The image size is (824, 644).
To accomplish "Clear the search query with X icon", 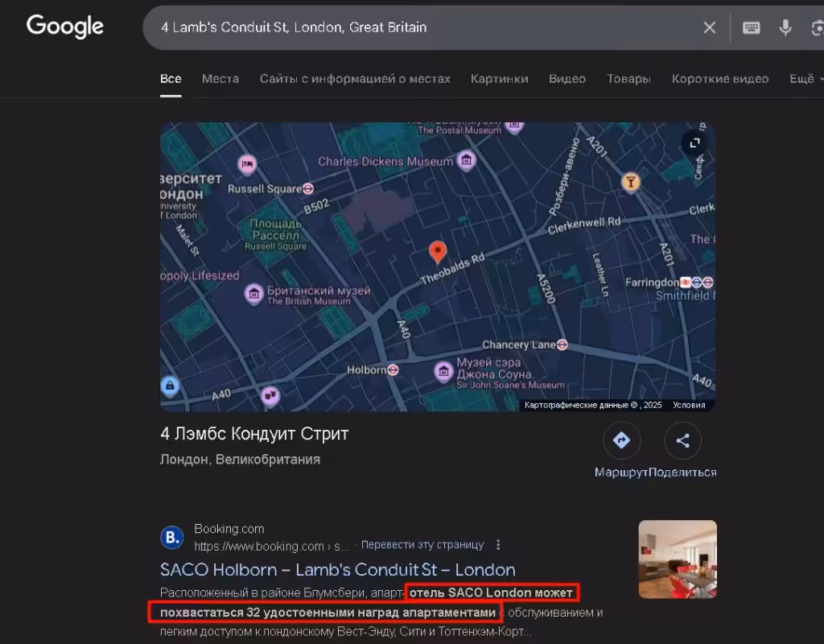I will pyautogui.click(x=710, y=27).
